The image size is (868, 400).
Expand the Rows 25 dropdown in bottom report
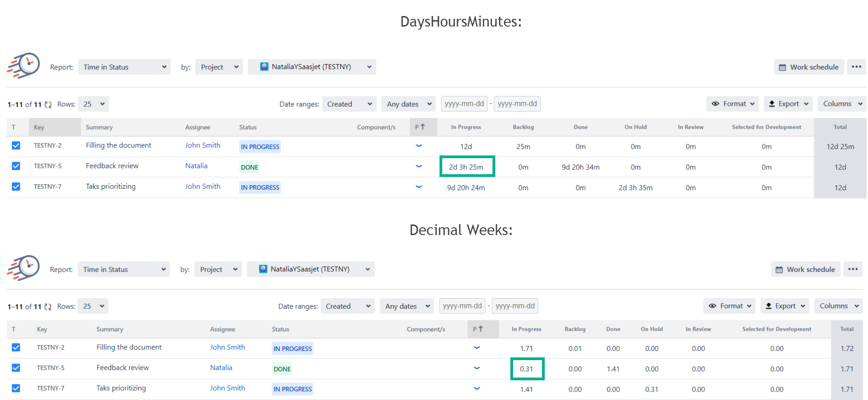(x=93, y=306)
